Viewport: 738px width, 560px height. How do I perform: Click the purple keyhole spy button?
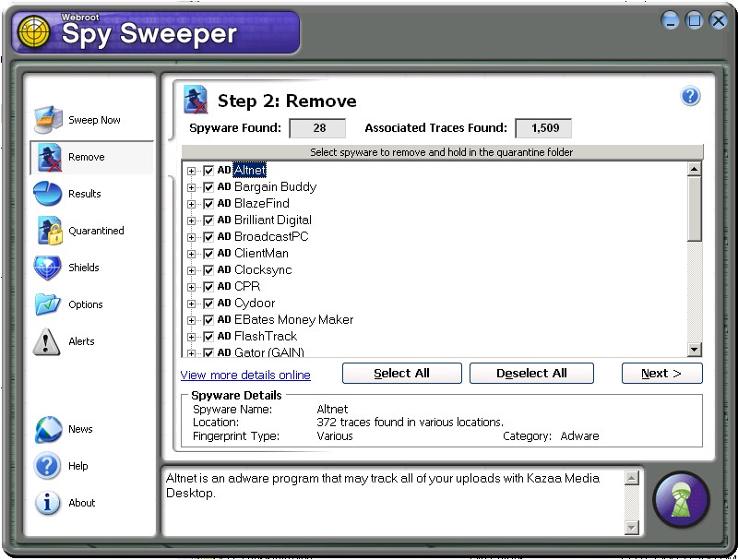pyautogui.click(x=681, y=500)
